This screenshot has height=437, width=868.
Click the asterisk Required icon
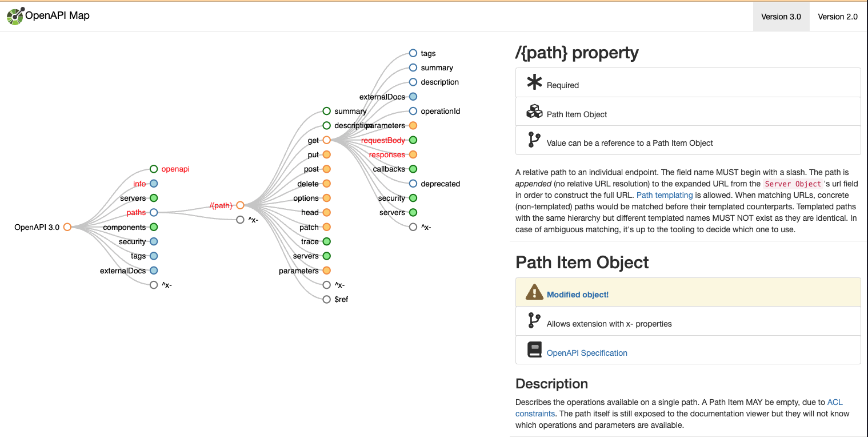tap(534, 83)
